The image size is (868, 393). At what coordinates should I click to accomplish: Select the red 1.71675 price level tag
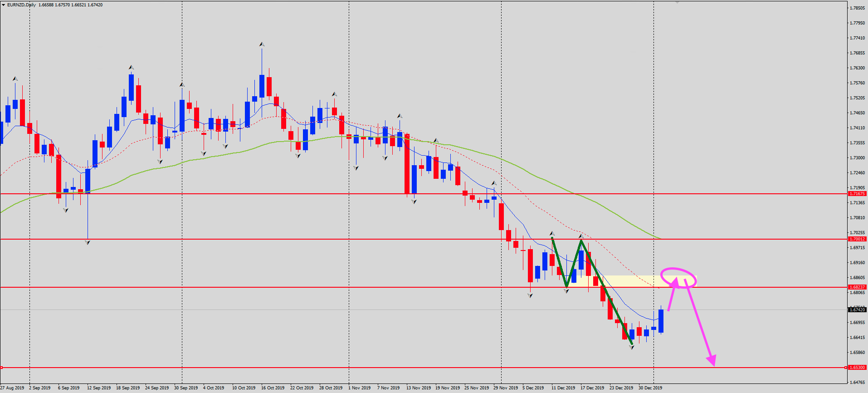(857, 194)
